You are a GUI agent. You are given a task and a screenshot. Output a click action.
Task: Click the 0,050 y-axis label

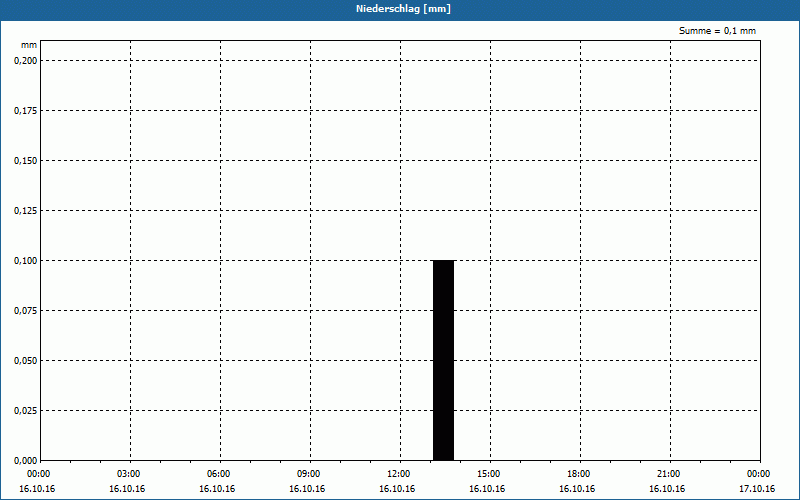(26, 361)
